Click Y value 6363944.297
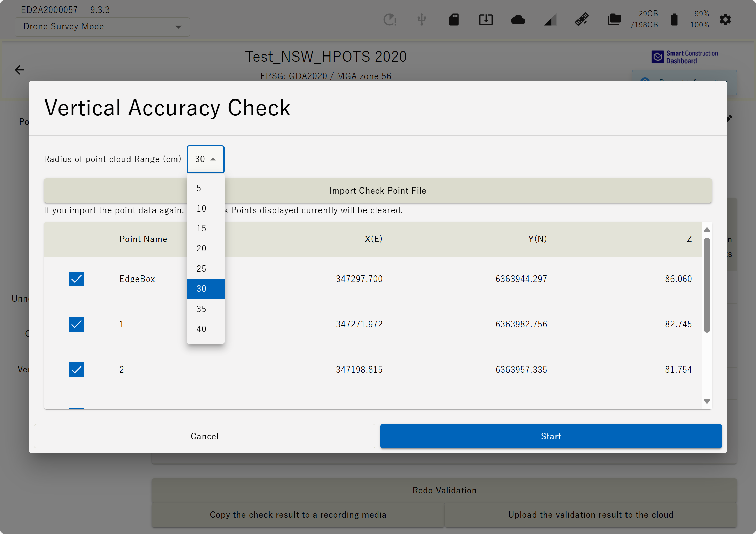 pos(521,279)
